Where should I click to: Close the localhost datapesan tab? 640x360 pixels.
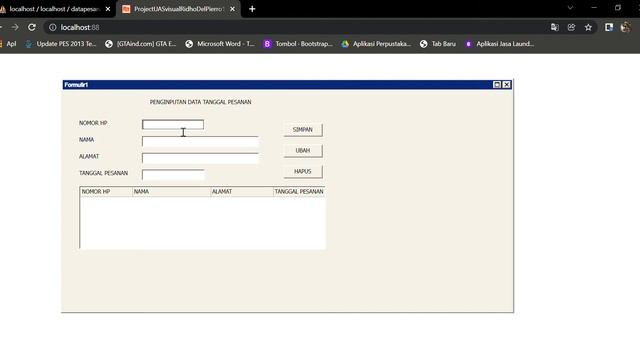108,9
